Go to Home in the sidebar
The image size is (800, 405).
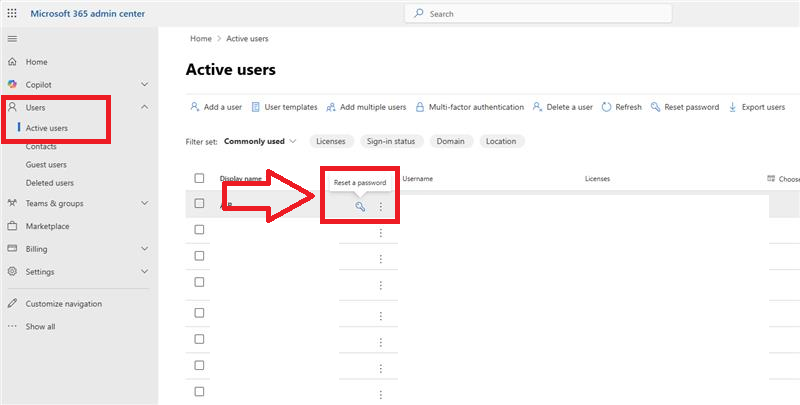point(37,62)
